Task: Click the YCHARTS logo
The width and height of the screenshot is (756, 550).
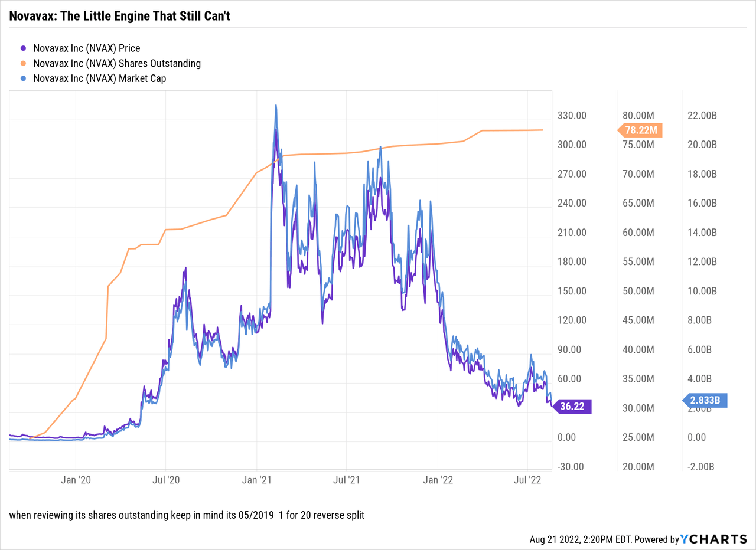Action: 714,539
